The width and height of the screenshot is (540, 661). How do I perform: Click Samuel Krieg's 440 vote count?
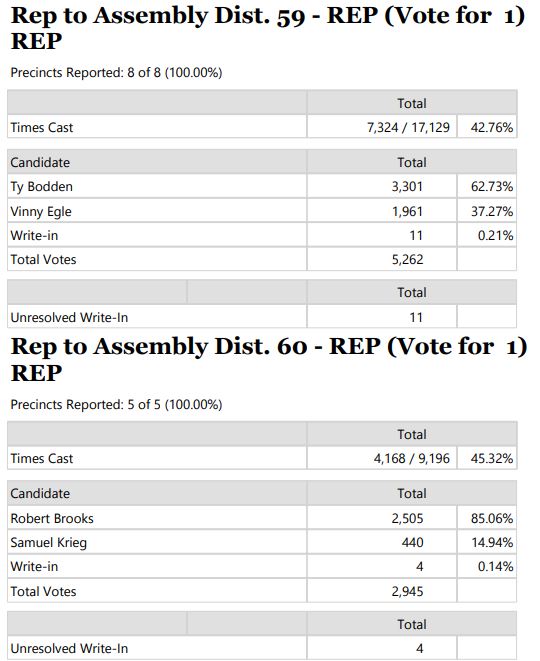[x=412, y=543]
